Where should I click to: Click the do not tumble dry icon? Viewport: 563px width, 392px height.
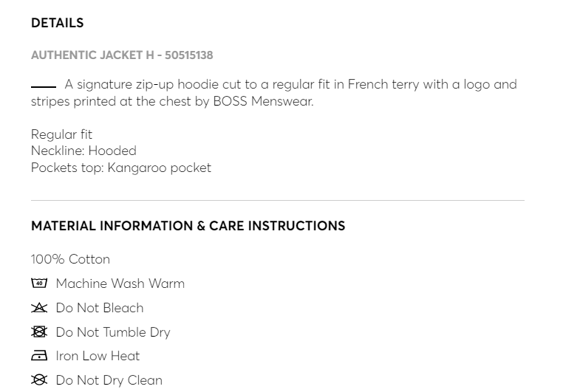39,332
